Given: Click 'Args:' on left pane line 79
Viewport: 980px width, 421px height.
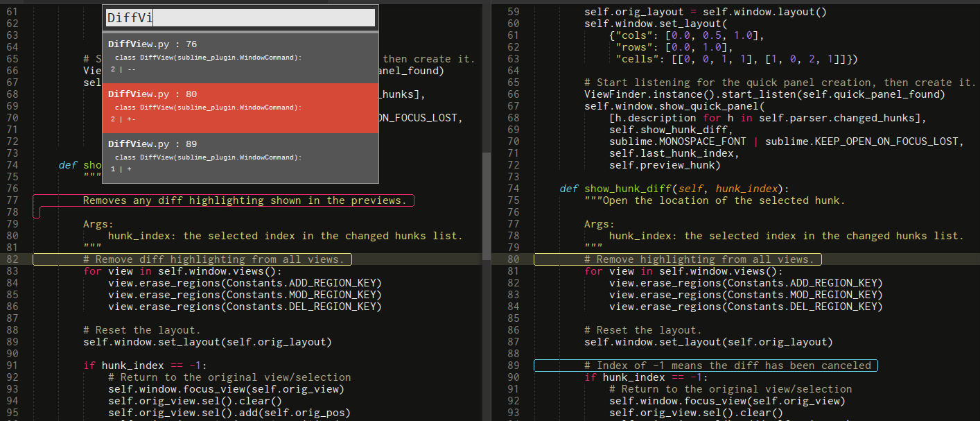Looking at the screenshot, I should [98, 224].
